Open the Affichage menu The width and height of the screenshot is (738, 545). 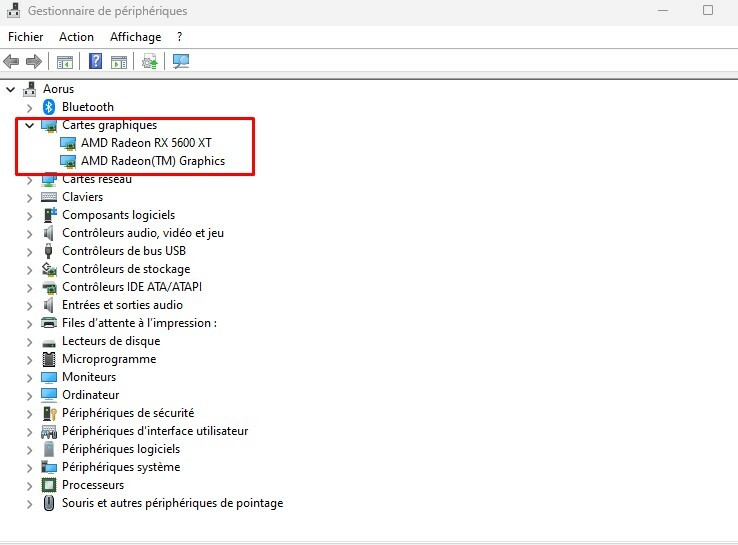136,37
